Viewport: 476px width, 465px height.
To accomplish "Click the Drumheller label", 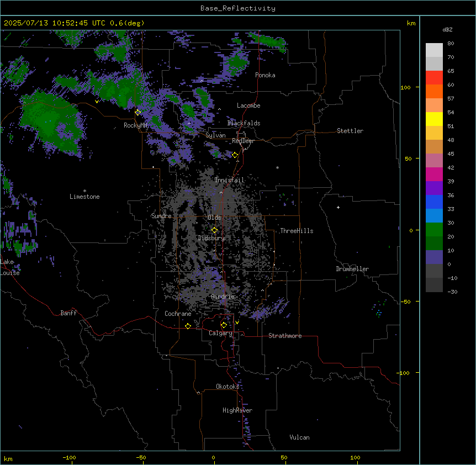I will coord(352,269).
